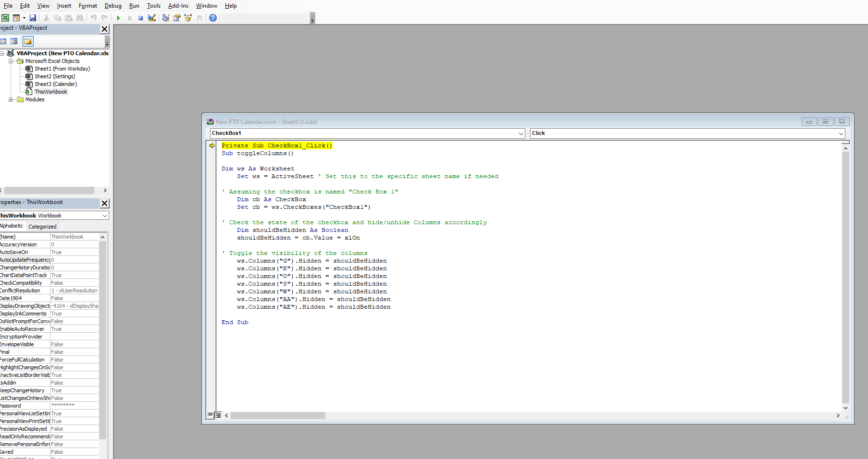The image size is (868, 459).
Task: Open the Help menu
Action: pyautogui.click(x=231, y=6)
